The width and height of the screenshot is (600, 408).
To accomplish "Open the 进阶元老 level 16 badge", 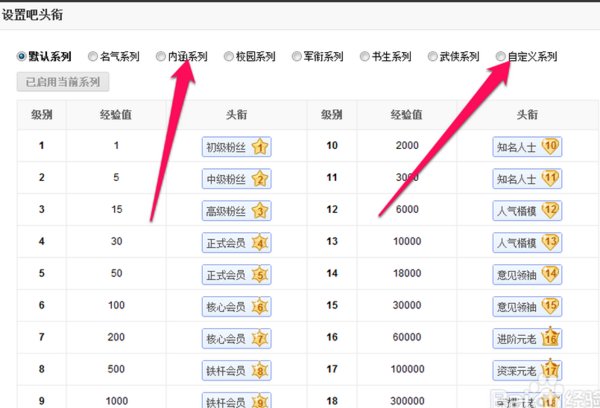I will pos(527,338).
